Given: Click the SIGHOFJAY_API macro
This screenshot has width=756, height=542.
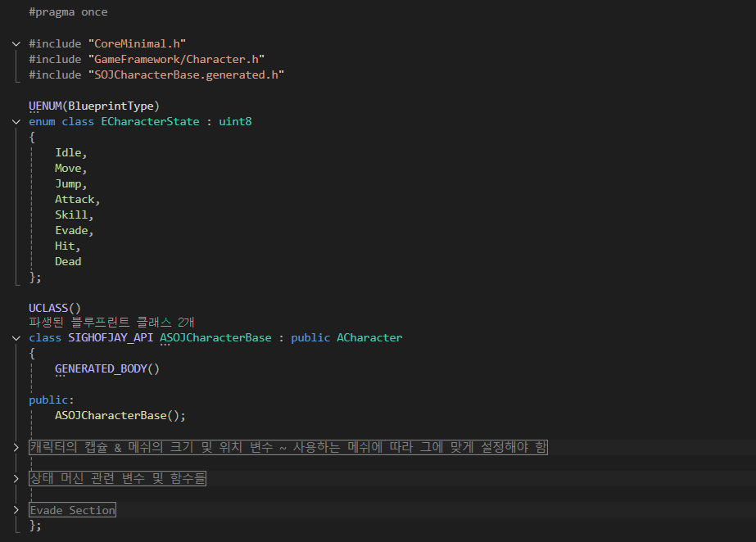Looking at the screenshot, I should [x=111, y=337].
